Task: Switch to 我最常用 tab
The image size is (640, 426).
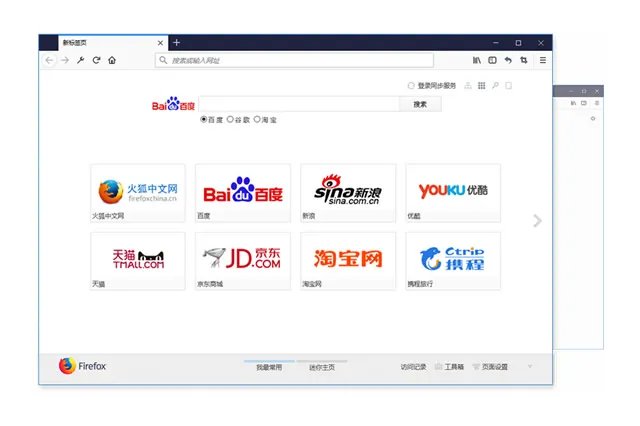Action: [269, 367]
